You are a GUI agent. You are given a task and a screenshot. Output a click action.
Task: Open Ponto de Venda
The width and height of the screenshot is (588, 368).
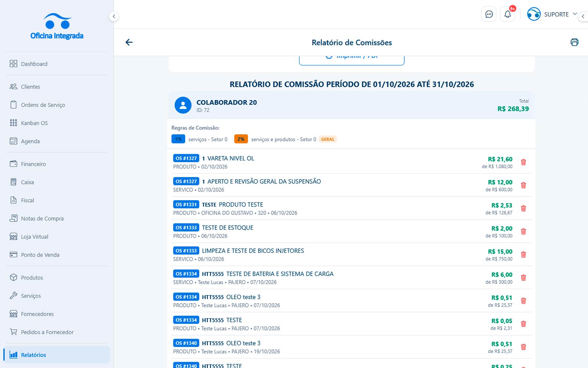(x=57, y=255)
